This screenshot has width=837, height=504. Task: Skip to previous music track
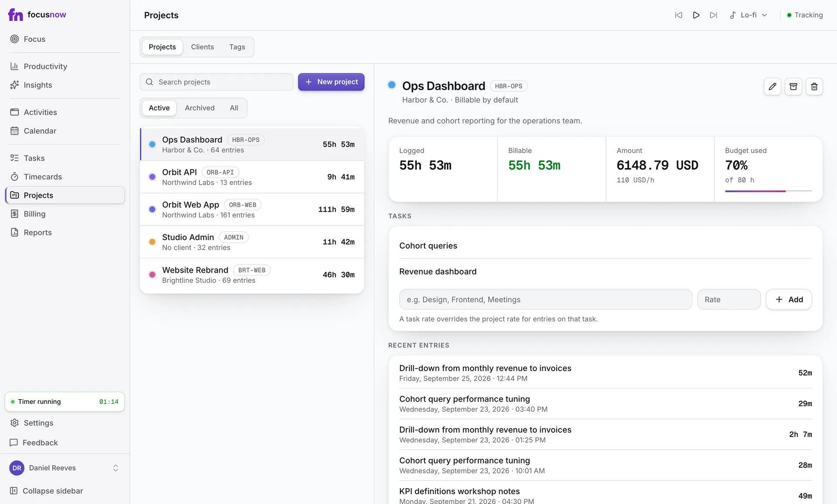678,15
